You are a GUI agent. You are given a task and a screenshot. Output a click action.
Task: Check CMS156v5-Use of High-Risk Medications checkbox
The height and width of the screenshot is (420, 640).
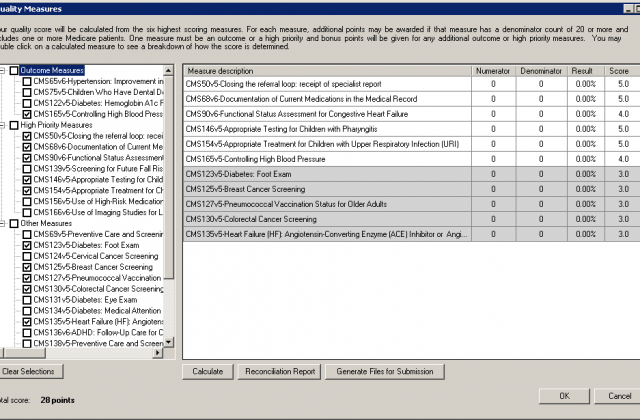27,202
